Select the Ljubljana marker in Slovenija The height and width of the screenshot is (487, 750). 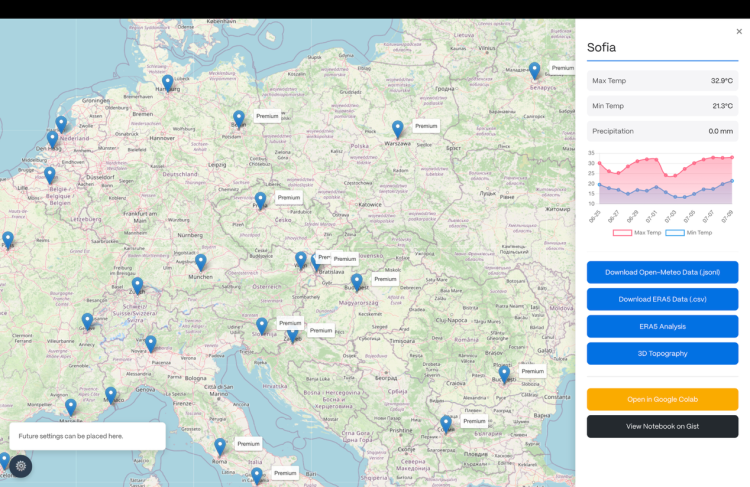pos(262,326)
